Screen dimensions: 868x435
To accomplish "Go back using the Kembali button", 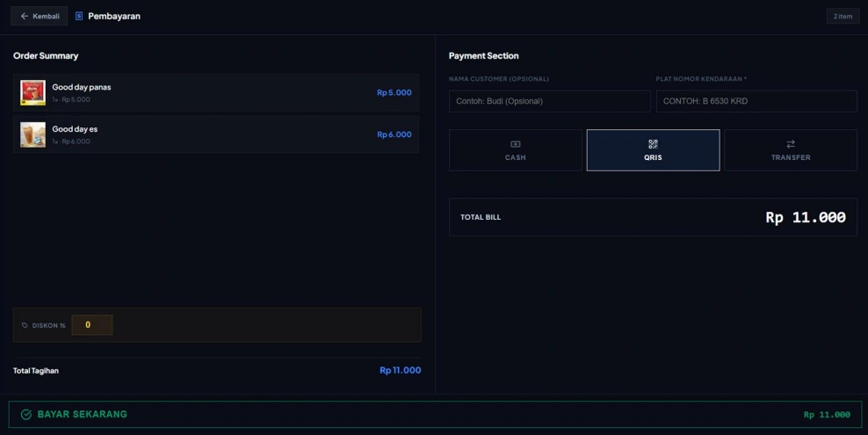I will 40,16.
